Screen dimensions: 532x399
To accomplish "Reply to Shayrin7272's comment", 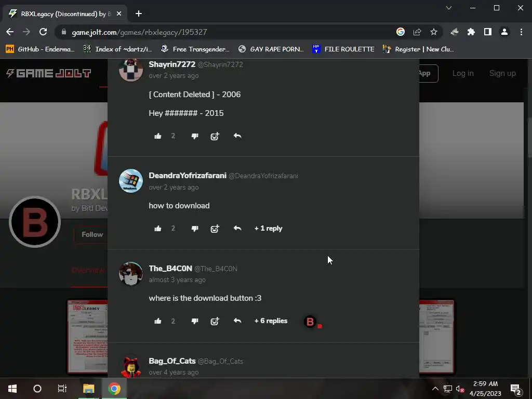I will click(x=237, y=136).
